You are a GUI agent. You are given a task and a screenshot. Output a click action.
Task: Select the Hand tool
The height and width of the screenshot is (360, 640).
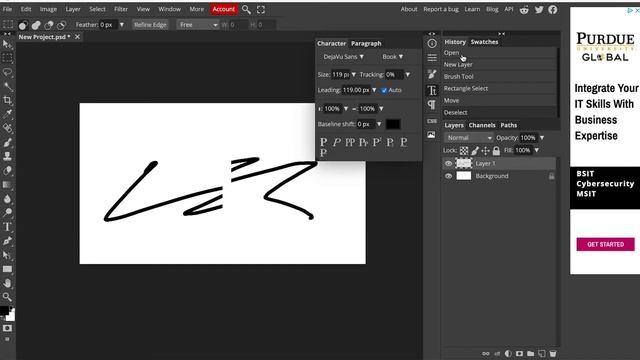pyautogui.click(x=7, y=283)
